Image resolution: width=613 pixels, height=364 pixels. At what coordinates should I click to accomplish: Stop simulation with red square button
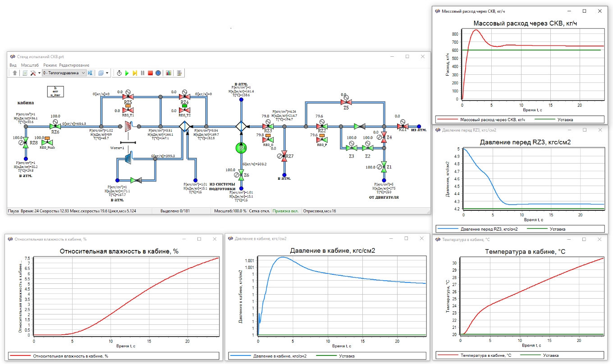coord(150,73)
